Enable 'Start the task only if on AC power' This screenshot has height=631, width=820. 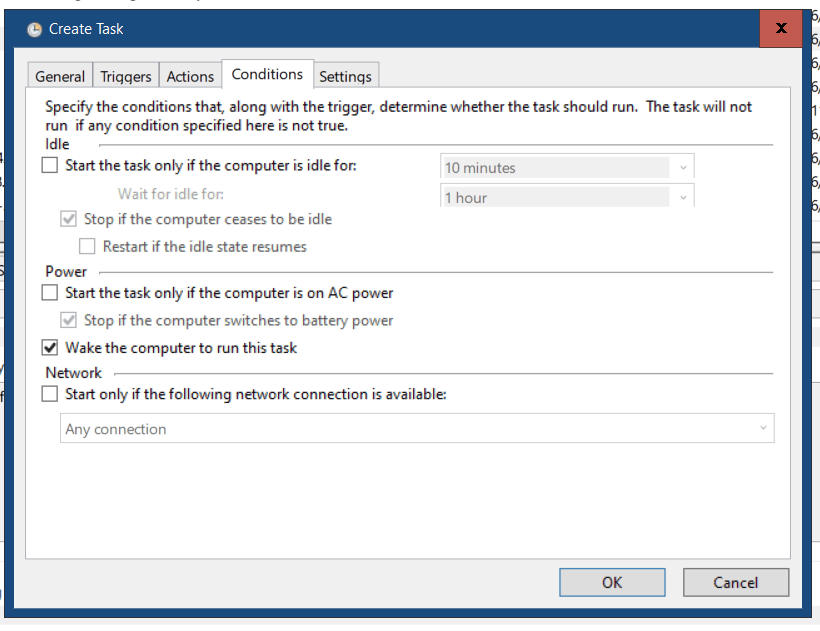click(x=49, y=293)
